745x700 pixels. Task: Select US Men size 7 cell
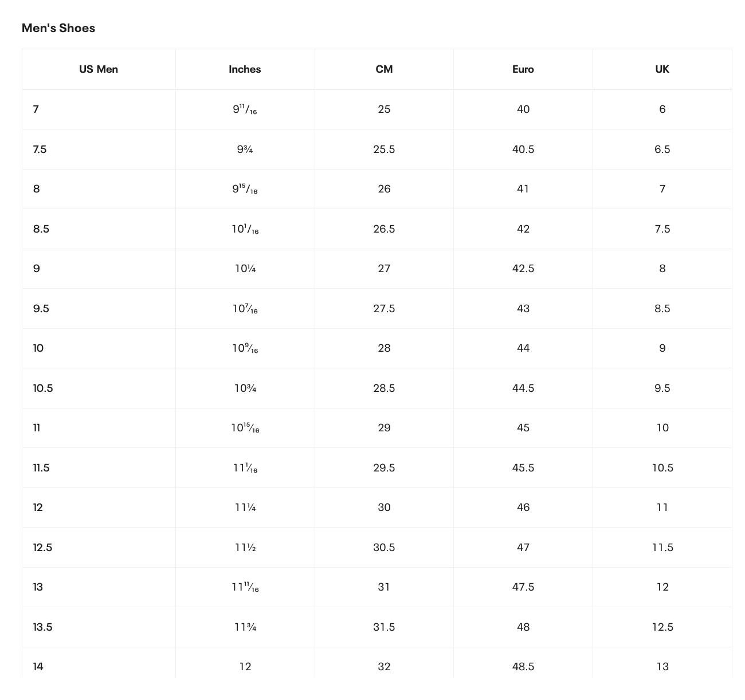point(36,109)
